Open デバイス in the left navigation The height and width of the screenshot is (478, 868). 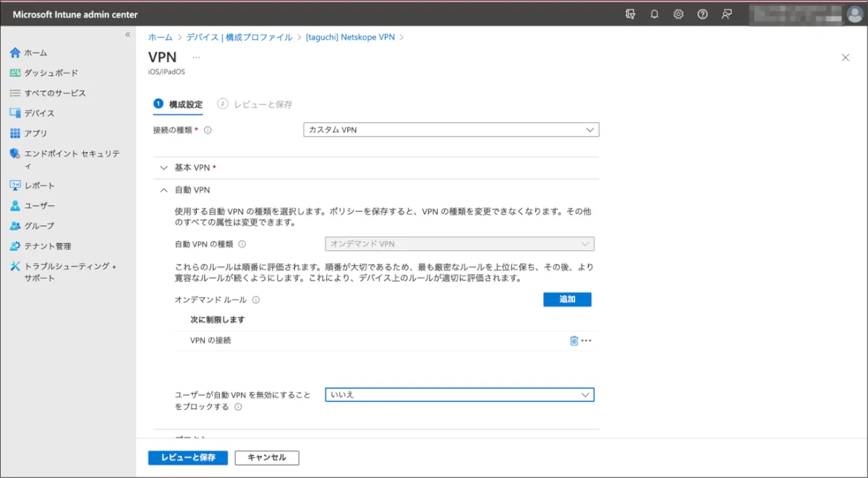tap(39, 114)
